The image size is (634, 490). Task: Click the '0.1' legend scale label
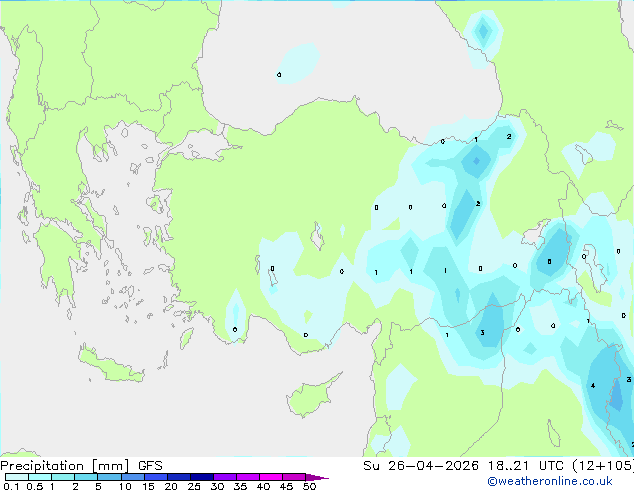(x=11, y=486)
